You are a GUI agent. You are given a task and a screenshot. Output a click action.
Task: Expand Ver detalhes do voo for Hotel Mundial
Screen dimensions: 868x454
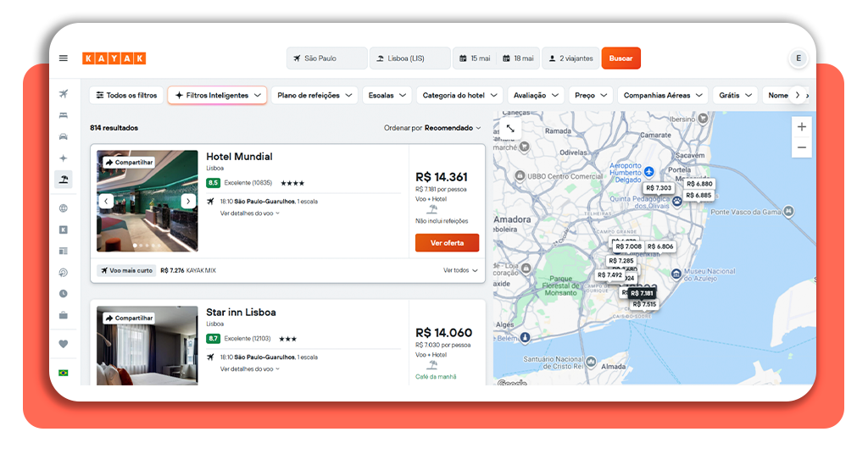[250, 213]
